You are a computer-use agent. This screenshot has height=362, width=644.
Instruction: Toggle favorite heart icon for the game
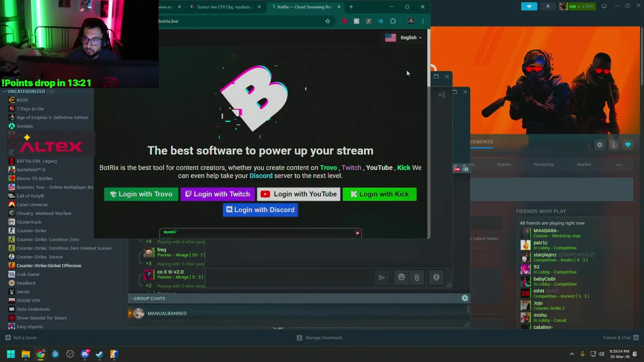tap(628, 145)
